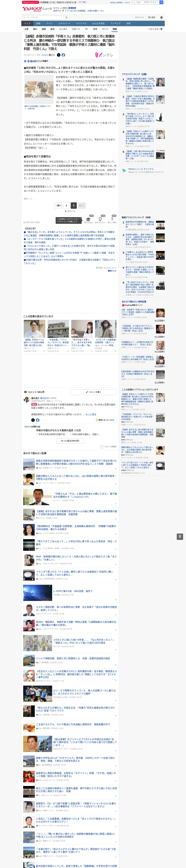Image resolution: width=186 pixels, height=868 pixels.
Task: Open the よくカテーテルで血管を破っていた related link
Action: [x=70, y=241]
